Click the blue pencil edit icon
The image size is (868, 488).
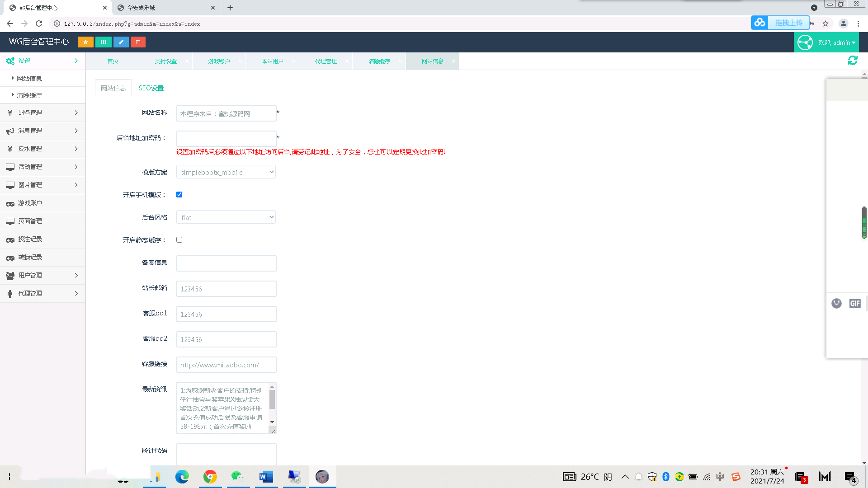tap(121, 42)
